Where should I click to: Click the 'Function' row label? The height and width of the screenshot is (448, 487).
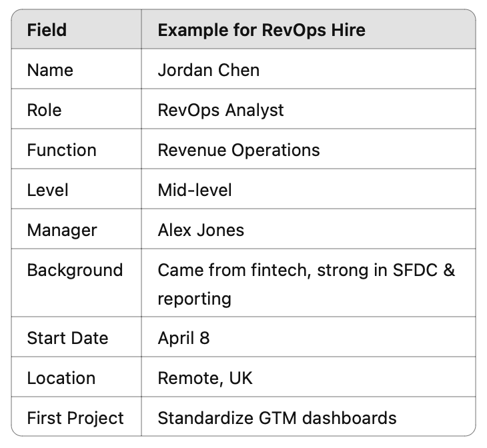pyautogui.click(x=76, y=149)
